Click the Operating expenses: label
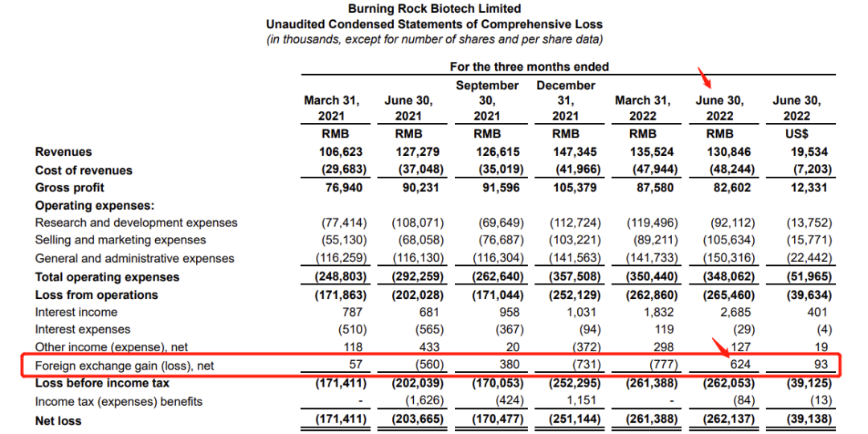Viewport: 868px width, 434px height. (94, 206)
